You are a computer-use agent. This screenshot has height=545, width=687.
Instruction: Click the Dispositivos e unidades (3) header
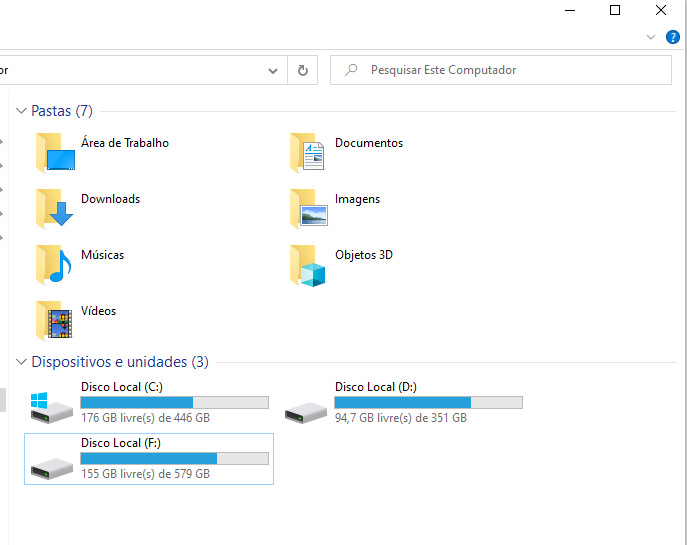(120, 362)
